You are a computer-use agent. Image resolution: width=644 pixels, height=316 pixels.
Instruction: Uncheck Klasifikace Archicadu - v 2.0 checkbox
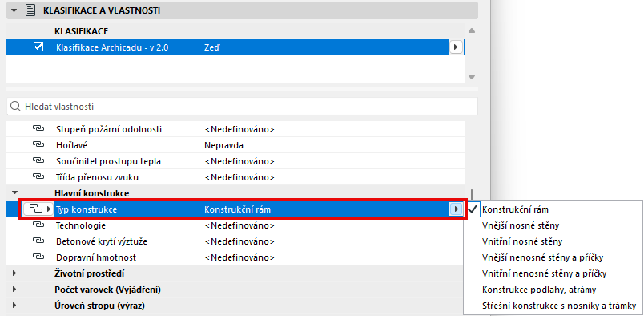click(38, 47)
